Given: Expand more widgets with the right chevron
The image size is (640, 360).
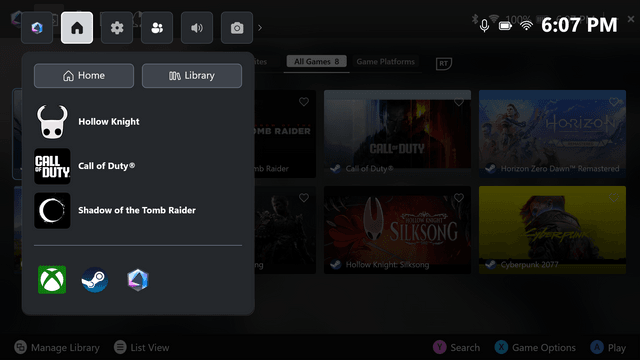Looking at the screenshot, I should coord(260,28).
